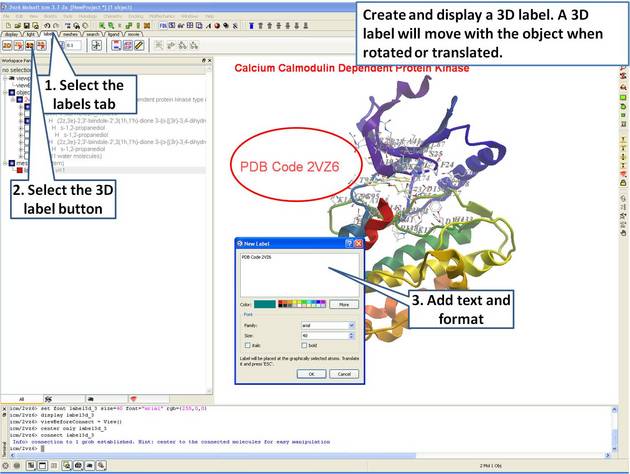This screenshot has height=474, width=630.
Task: Click the 2D label button in toolbar
Action: tap(7, 46)
